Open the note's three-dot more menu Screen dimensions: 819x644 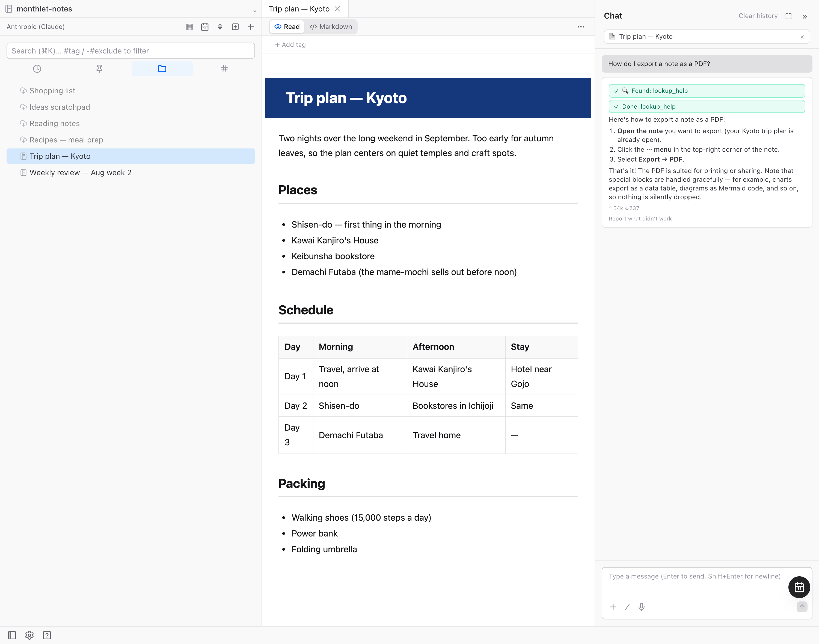(581, 27)
